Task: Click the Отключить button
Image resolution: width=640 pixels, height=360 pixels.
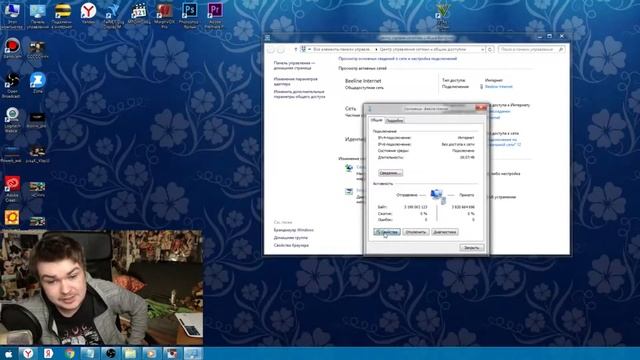Action: point(416,232)
